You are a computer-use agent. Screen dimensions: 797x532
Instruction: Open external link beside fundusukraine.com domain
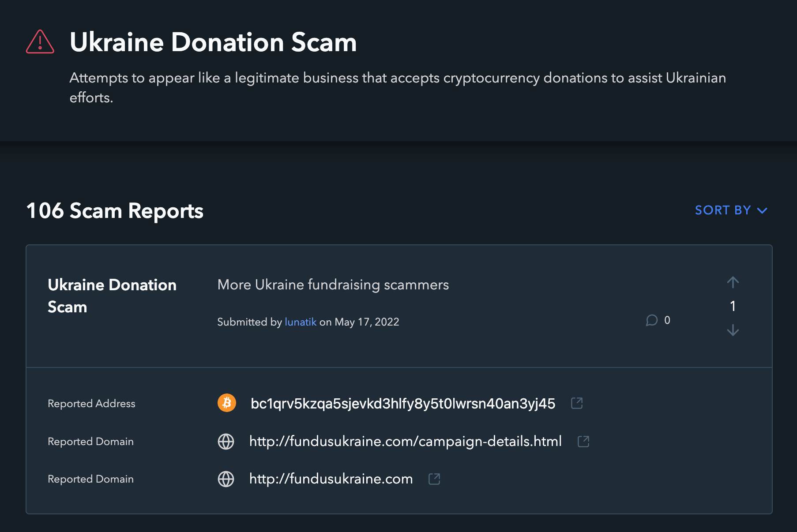pos(434,479)
